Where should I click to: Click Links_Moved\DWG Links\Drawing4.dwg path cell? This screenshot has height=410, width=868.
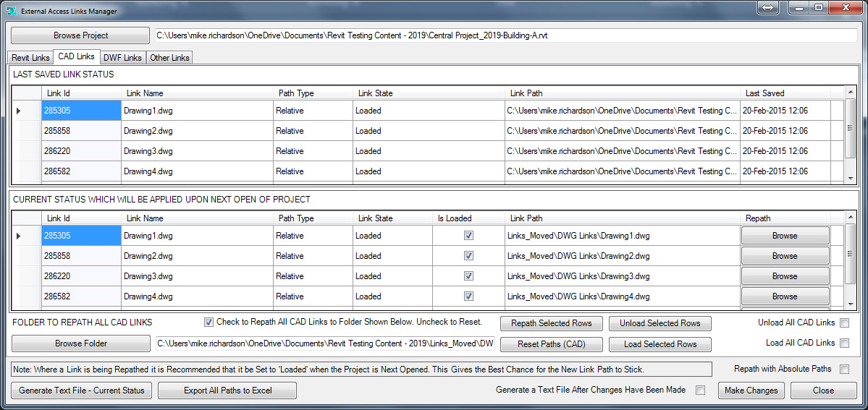[x=622, y=296]
